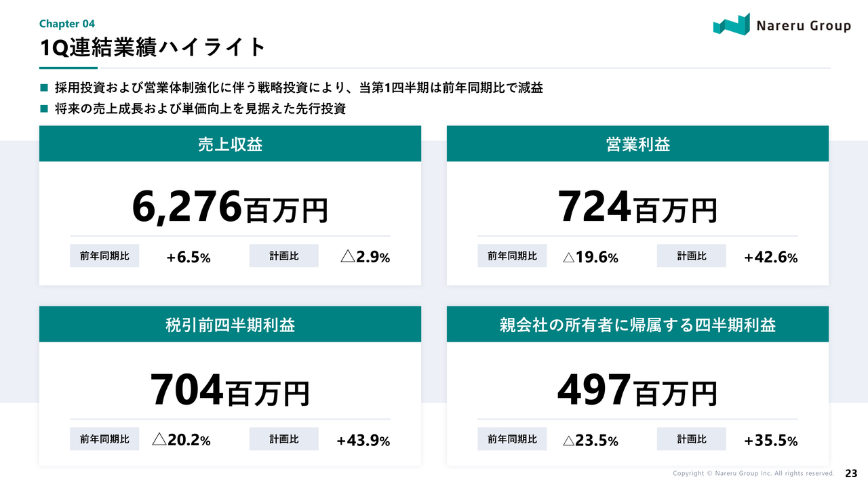Click the +42.6% plan comparison value

click(x=770, y=258)
